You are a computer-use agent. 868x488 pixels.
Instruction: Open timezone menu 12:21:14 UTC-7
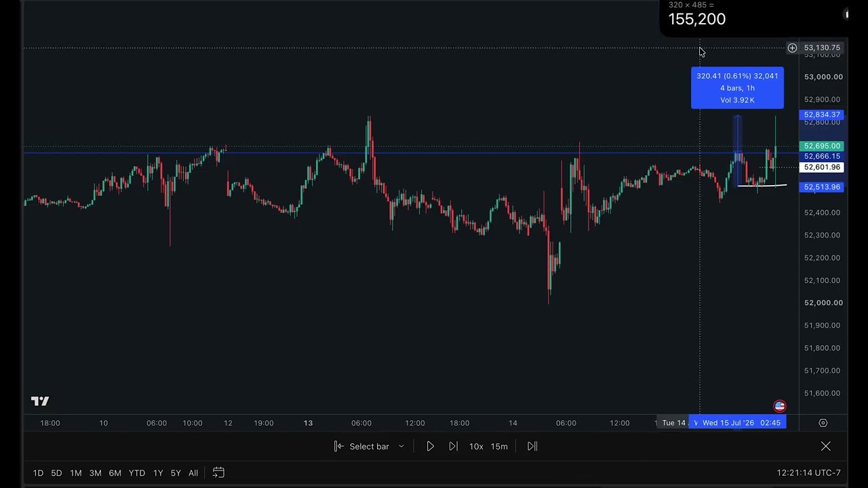tap(809, 473)
